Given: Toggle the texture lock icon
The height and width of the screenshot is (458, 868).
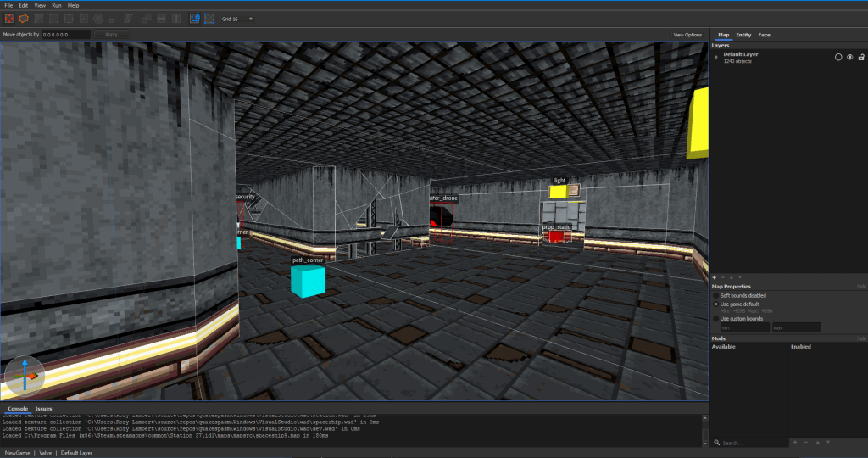Looking at the screenshot, I should 194,18.
